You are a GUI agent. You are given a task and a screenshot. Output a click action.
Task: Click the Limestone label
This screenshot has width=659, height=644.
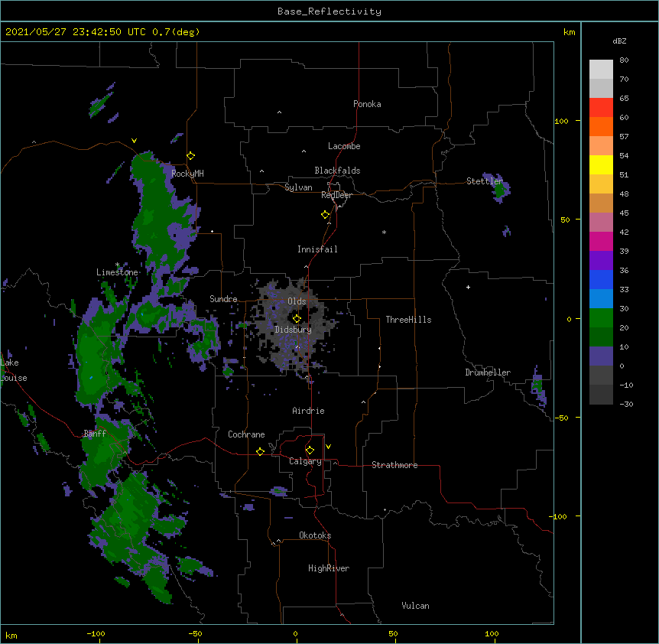[x=117, y=272]
